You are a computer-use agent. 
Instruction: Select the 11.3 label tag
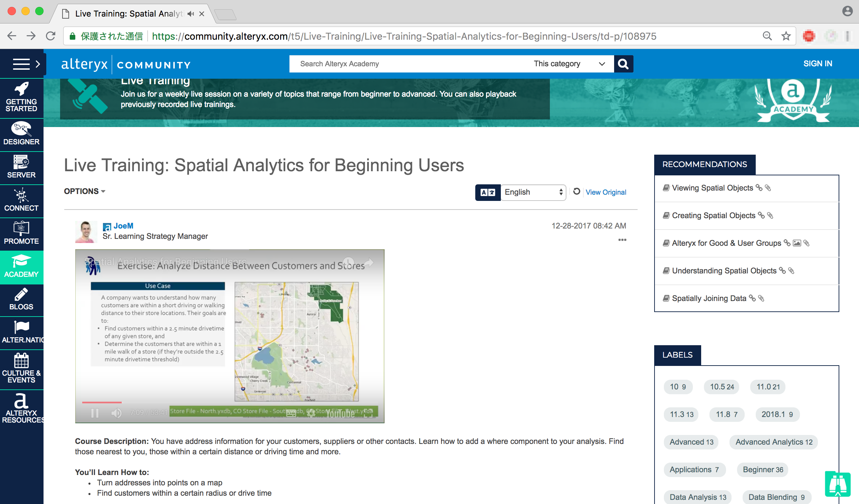tap(681, 415)
